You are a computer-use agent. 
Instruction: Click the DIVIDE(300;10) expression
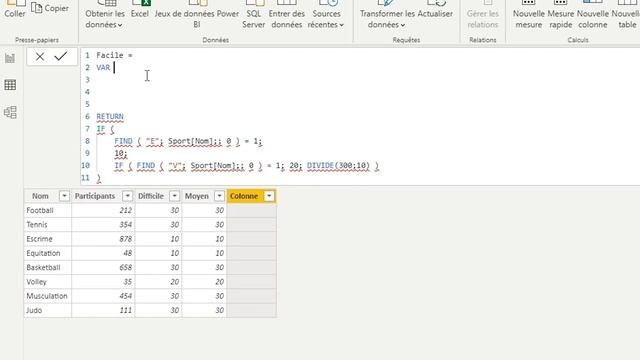tap(338, 166)
